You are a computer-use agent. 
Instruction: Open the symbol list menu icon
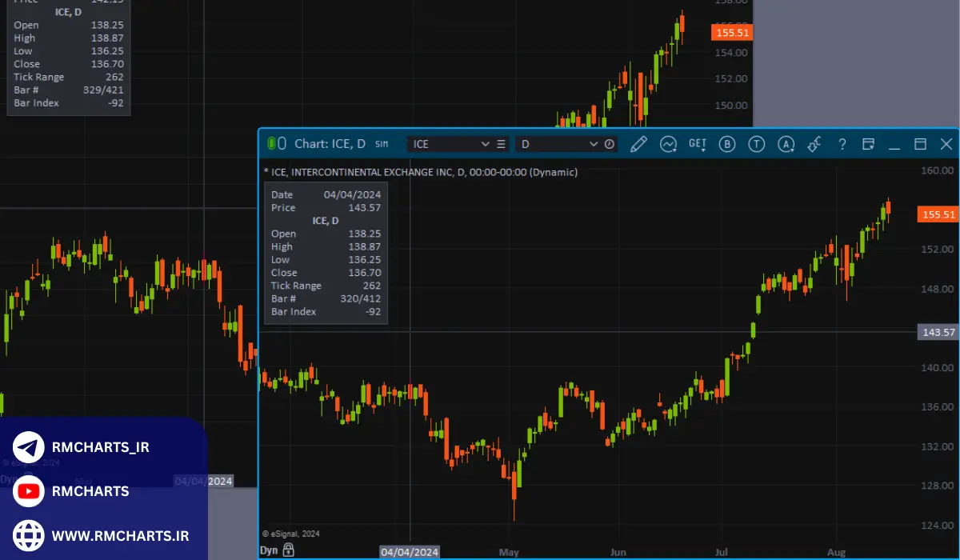click(502, 144)
